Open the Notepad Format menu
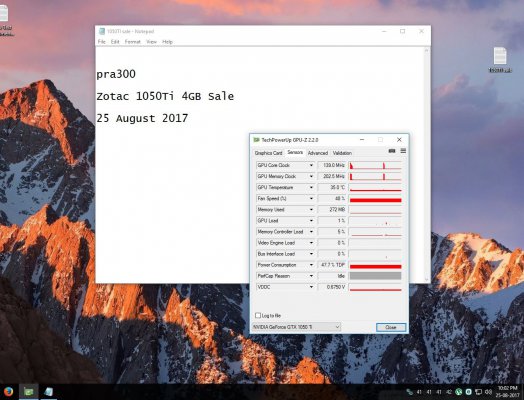This screenshot has width=524, height=400. [x=132, y=42]
